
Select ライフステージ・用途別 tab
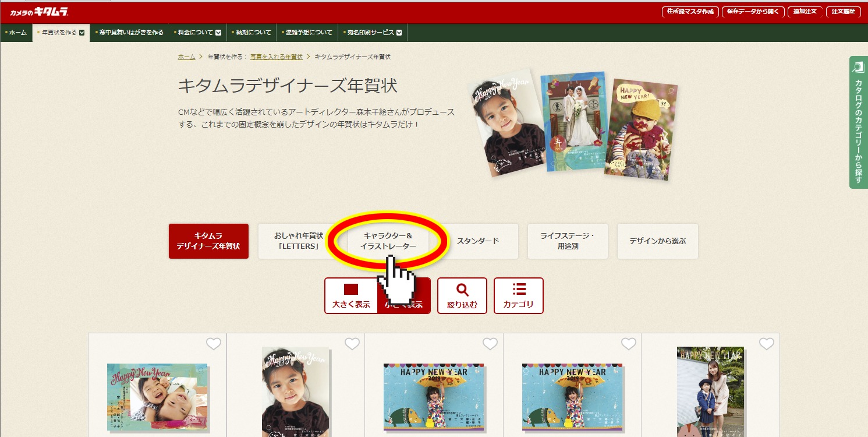[x=568, y=241]
